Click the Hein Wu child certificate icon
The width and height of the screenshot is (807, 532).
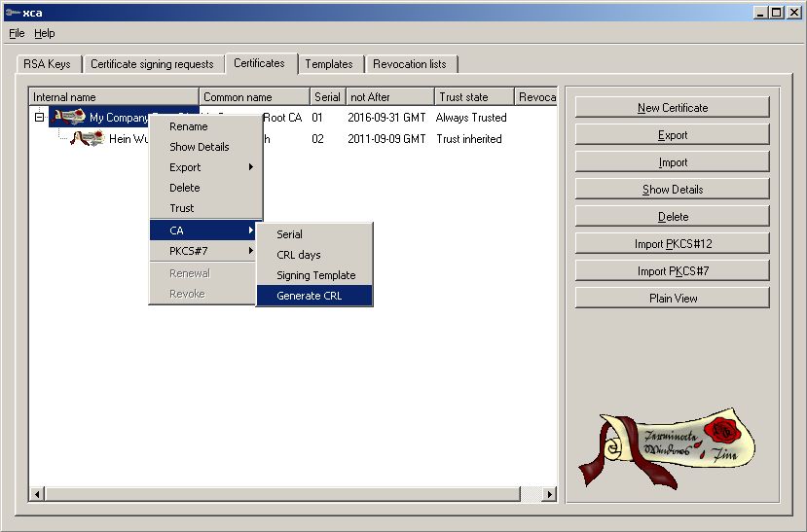88,139
